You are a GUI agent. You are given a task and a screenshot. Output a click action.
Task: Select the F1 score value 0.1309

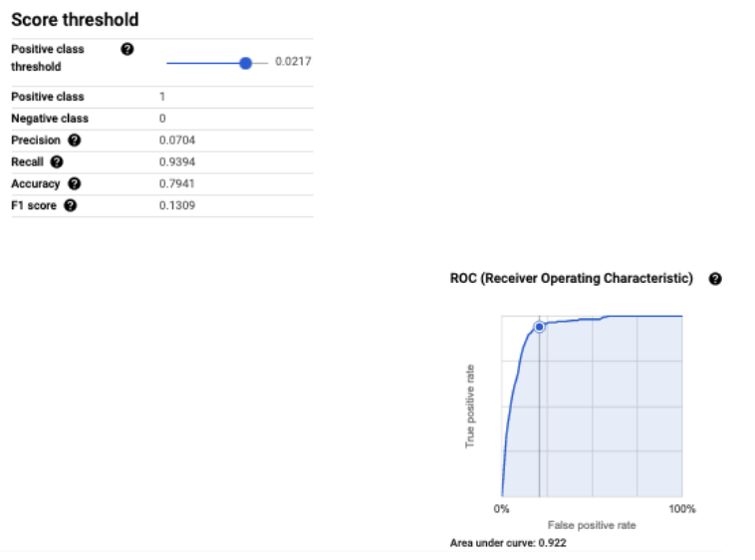coord(175,206)
